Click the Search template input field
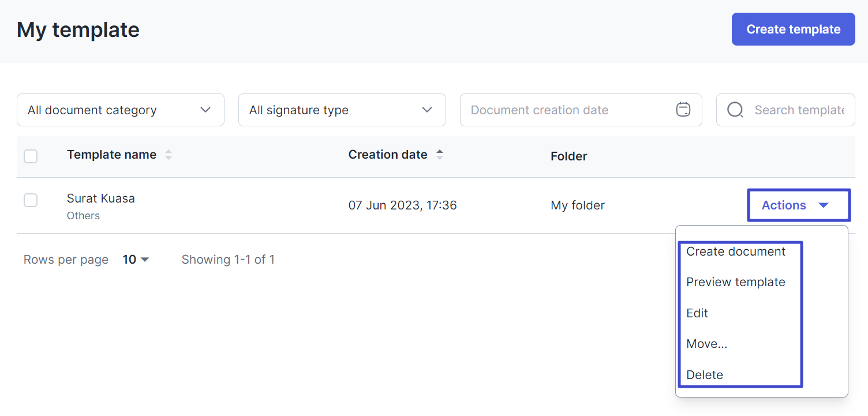Image resolution: width=868 pixels, height=416 pixels. pos(796,110)
